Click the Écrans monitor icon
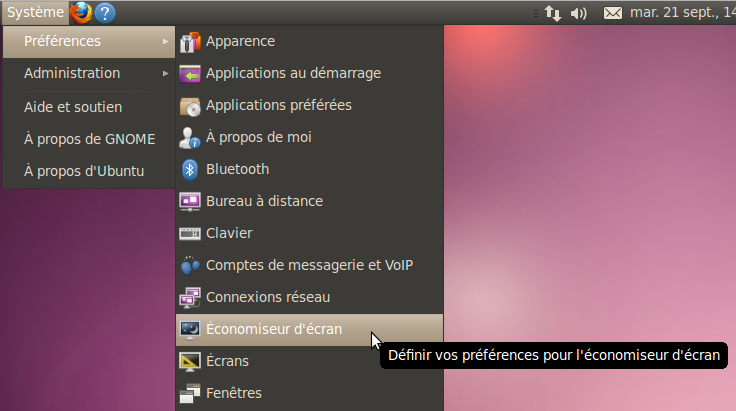 [190, 362]
